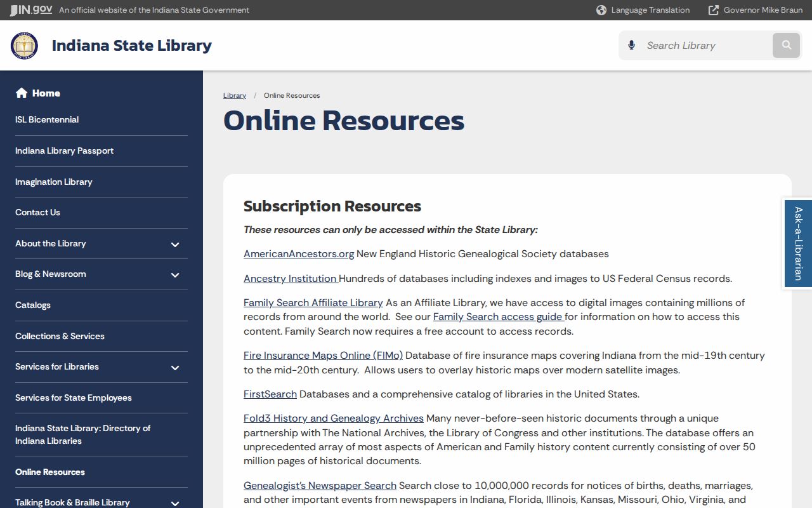
Task: Open the Contact Us menu item
Action: coord(37,212)
